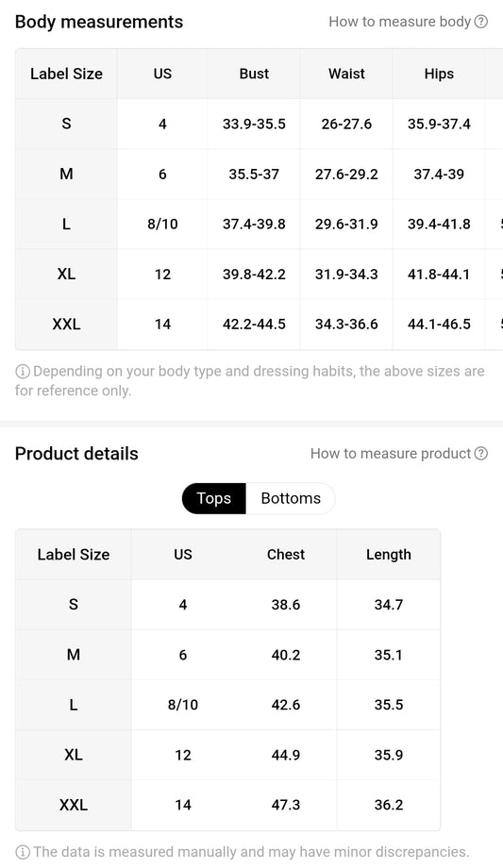Click the S length value 34.7

coord(388,605)
